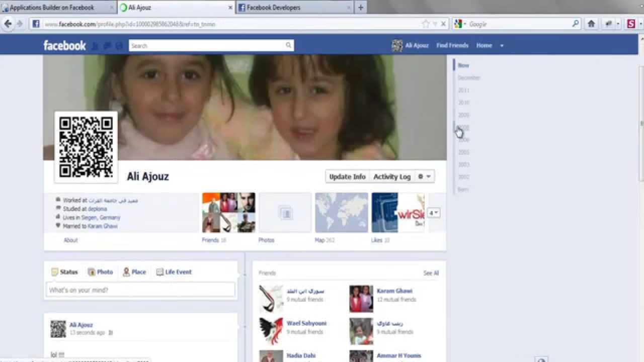Open the Friends thumbnail collage

pos(228,213)
